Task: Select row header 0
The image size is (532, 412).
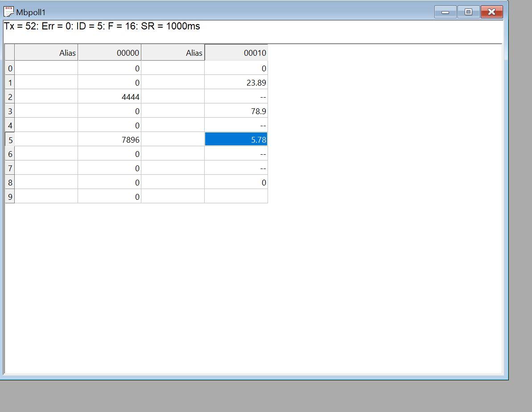Action: [x=9, y=68]
